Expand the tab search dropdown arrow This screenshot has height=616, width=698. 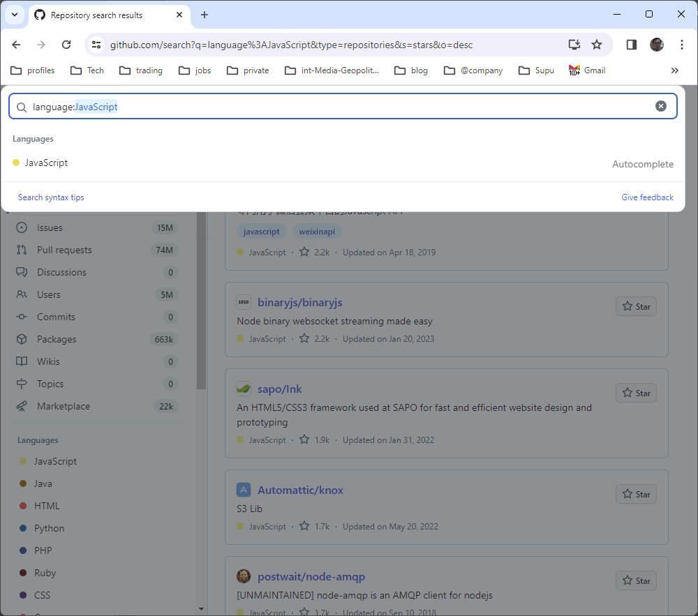click(14, 15)
